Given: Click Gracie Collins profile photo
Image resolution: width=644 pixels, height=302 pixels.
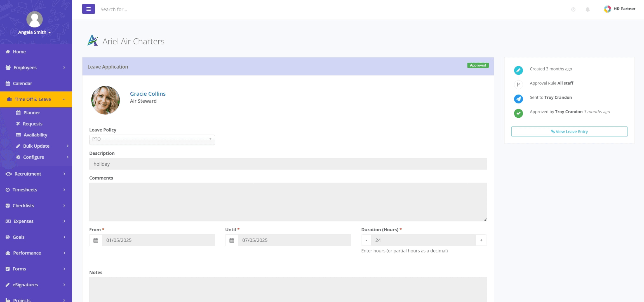Looking at the screenshot, I should tap(105, 100).
